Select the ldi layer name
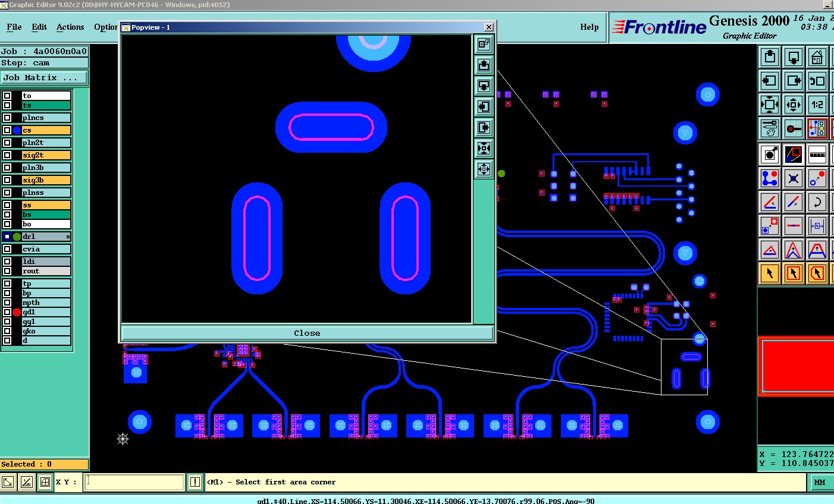834x504 pixels. pos(46,262)
